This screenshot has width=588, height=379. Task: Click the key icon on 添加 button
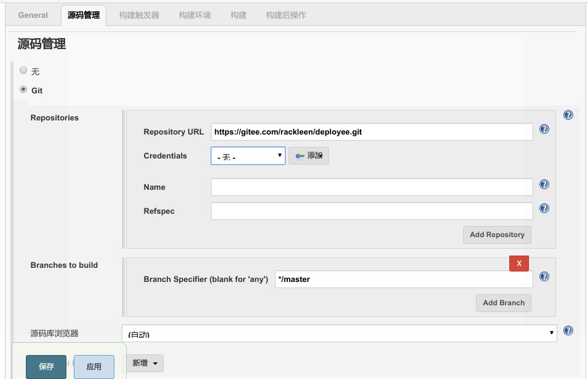300,156
